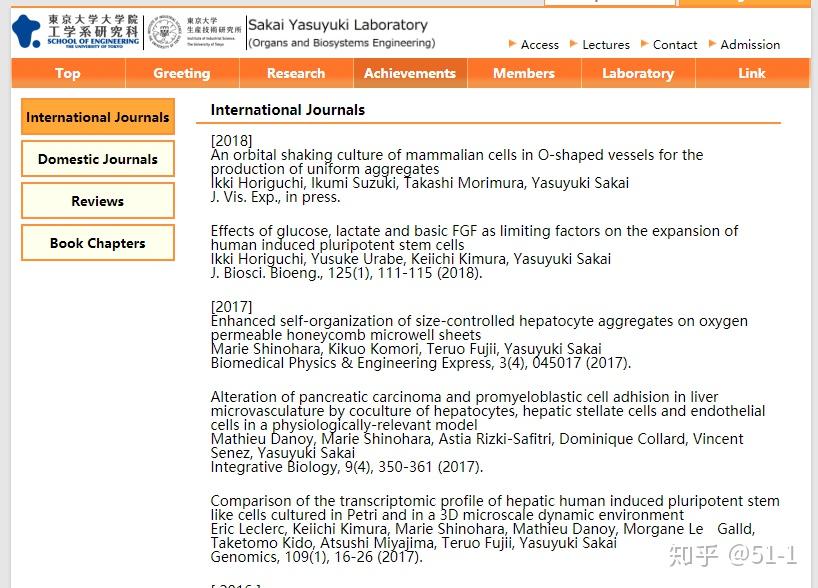Click 'Integrative Biology, 9(4), 350-361 (2017).'
This screenshot has height=588, width=818.
pyautogui.click(x=346, y=466)
